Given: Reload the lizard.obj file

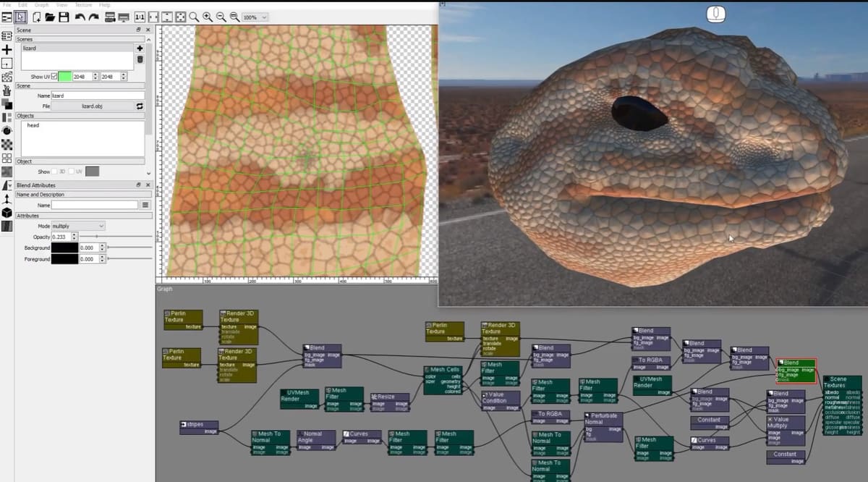Looking at the screenshot, I should click(x=140, y=106).
